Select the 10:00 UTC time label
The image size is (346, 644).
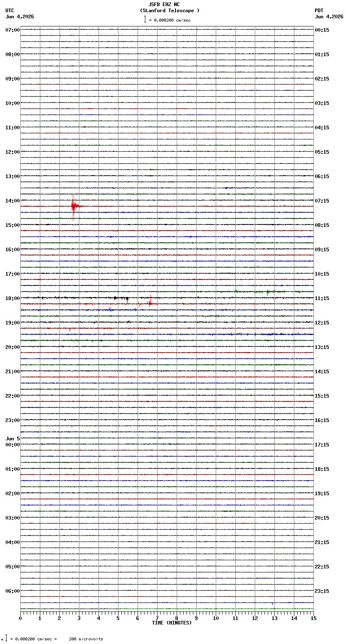click(x=13, y=103)
